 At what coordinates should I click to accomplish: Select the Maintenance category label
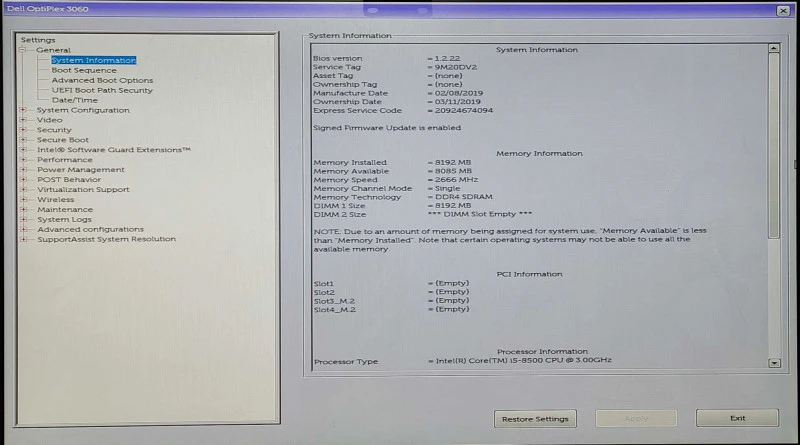(65, 209)
